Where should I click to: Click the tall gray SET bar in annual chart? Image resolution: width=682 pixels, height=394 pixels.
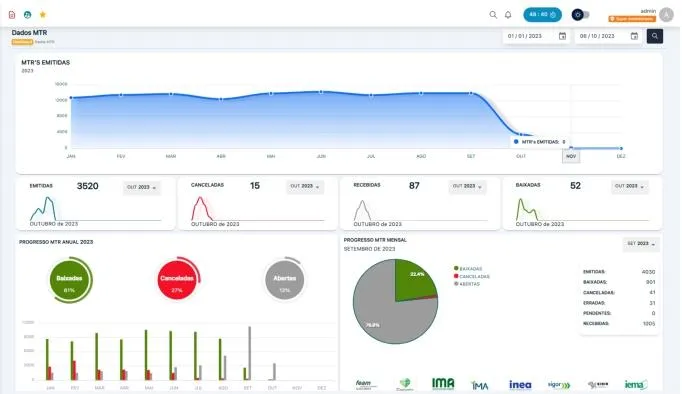pyautogui.click(x=250, y=353)
